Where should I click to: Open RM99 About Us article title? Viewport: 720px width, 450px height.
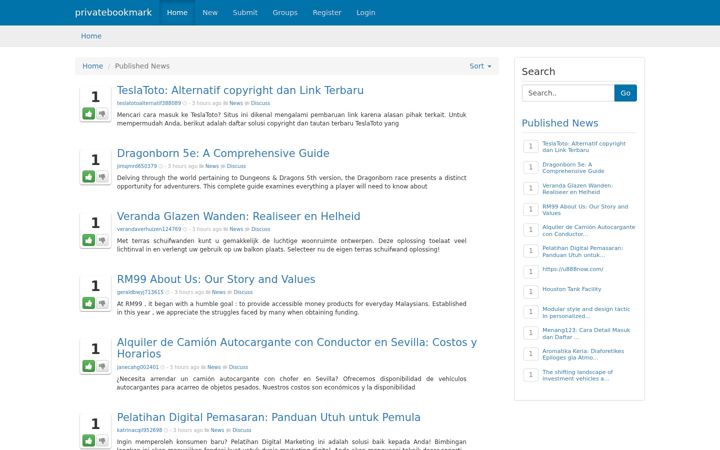[216, 279]
